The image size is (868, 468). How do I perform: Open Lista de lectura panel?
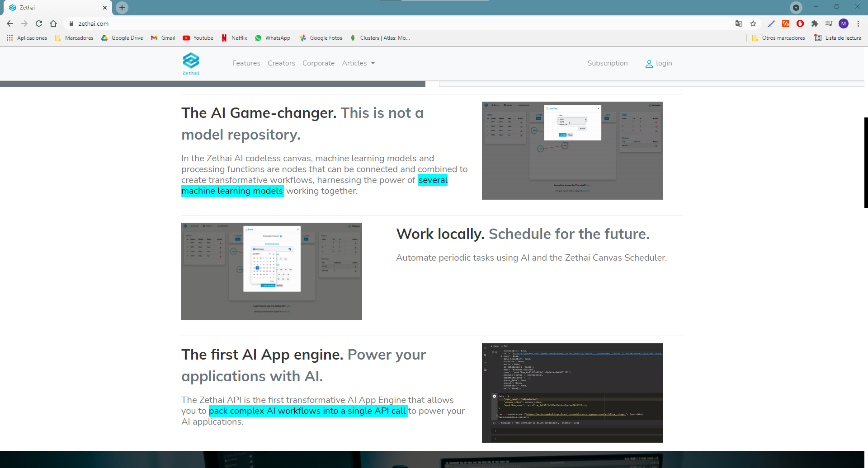pos(838,38)
